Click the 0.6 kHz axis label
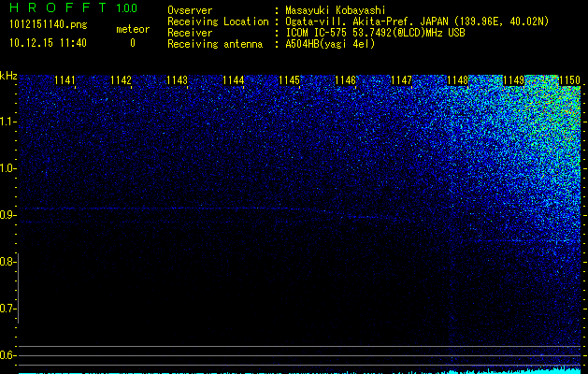This screenshot has height=374, width=588. tap(7, 355)
